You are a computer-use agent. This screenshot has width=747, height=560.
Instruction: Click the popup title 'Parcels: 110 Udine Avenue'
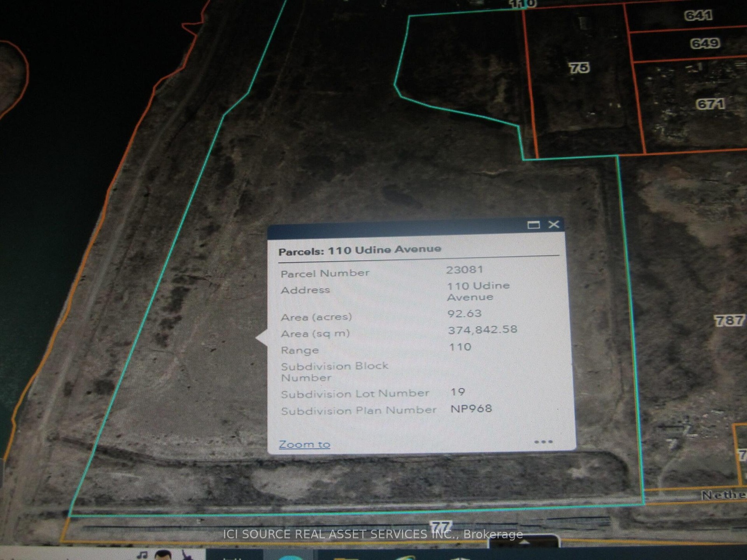[x=359, y=250]
